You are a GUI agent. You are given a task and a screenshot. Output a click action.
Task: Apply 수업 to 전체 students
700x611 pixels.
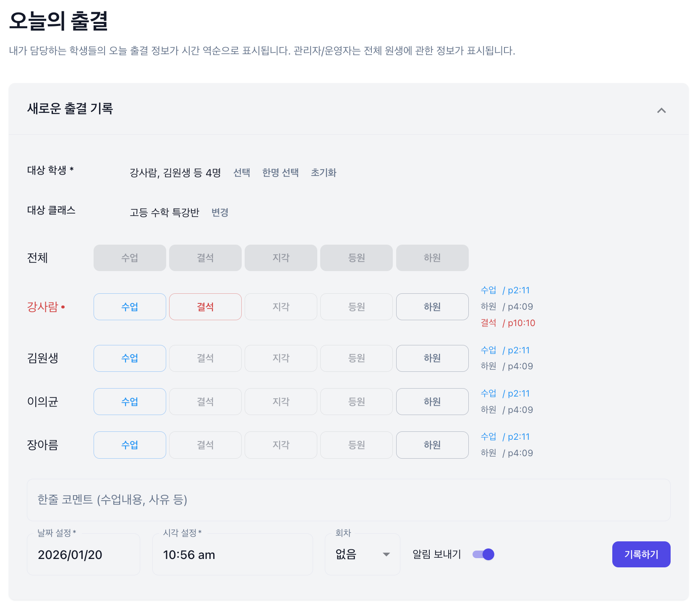(130, 258)
